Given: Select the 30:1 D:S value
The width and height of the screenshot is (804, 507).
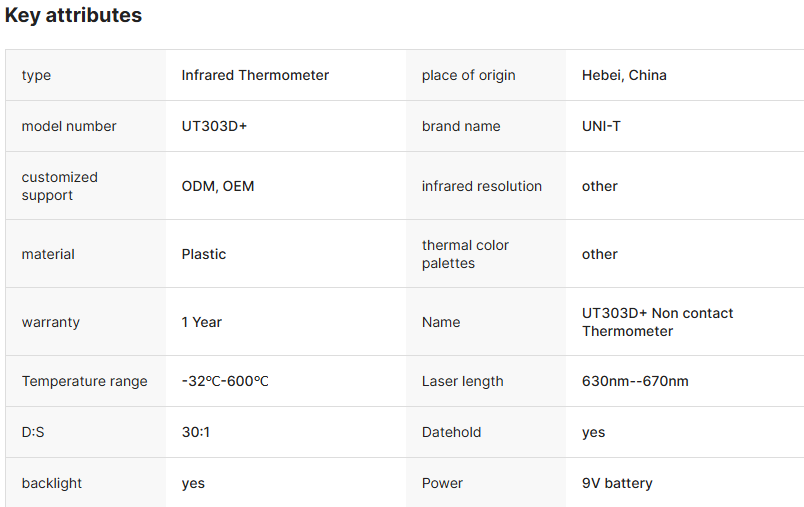Looking at the screenshot, I should pyautogui.click(x=196, y=432).
